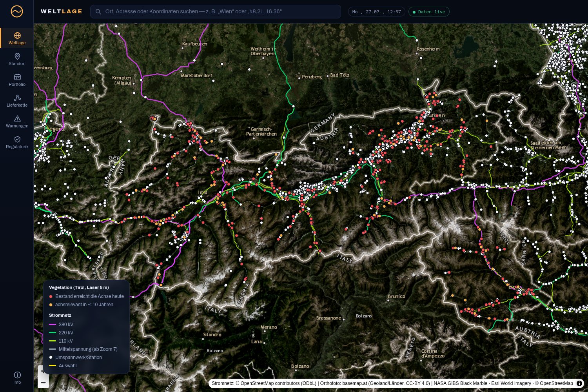Click the Innsbruck station cluster on map
This screenshot has height=392, width=588.
[309, 190]
